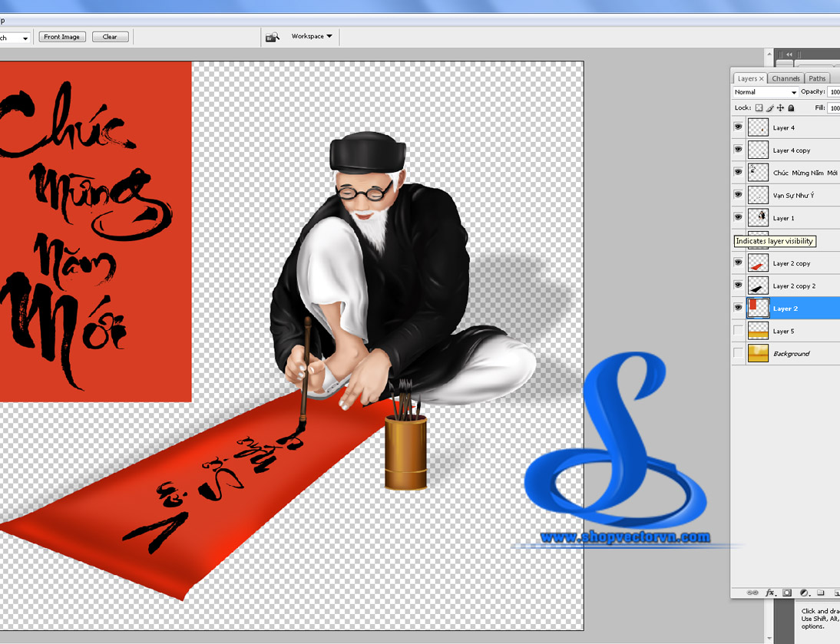Create a new layer group with the folder icon
Viewport: 840px width, 644px height.
pyautogui.click(x=820, y=593)
